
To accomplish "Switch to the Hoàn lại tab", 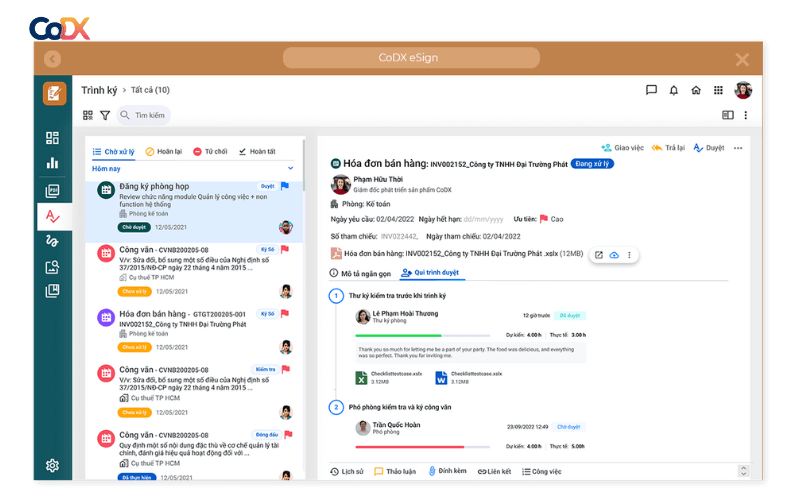I will pos(163,152).
